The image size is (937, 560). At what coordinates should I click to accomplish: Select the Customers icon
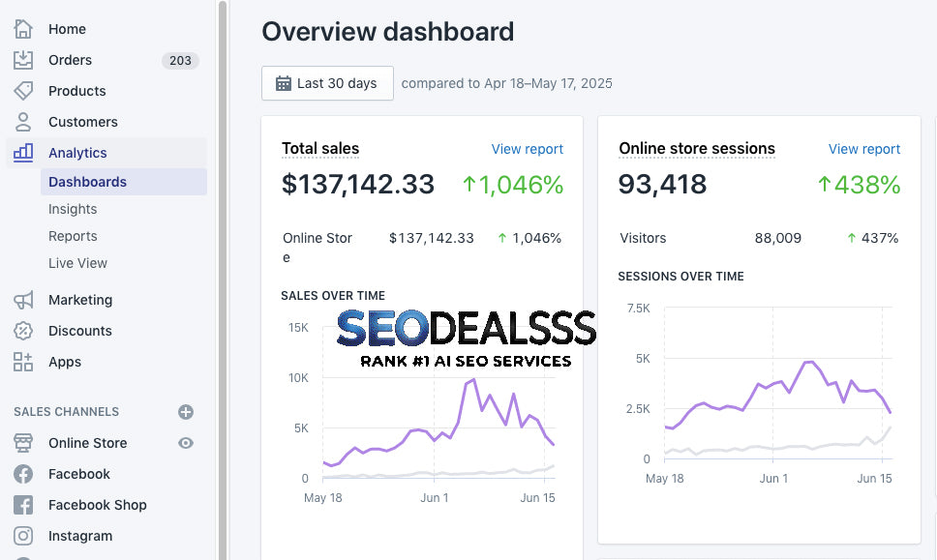pyautogui.click(x=22, y=122)
